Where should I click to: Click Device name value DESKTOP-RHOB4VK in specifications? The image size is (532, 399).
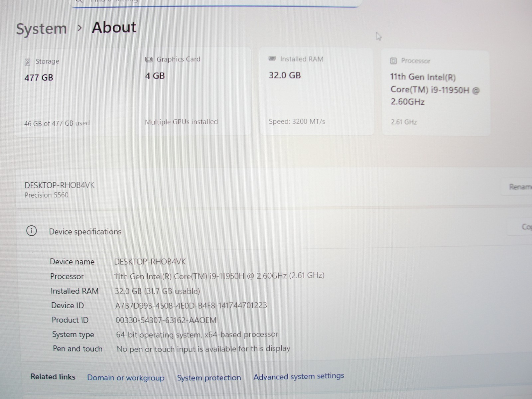pyautogui.click(x=150, y=262)
